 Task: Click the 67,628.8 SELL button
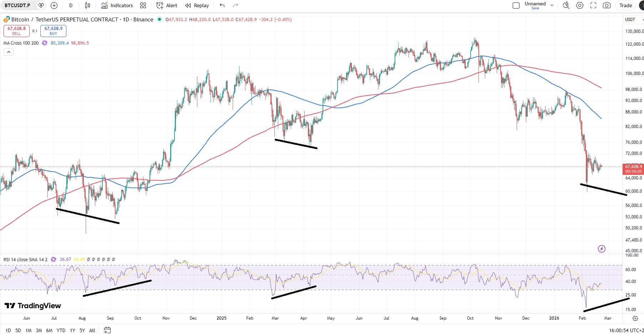click(16, 31)
